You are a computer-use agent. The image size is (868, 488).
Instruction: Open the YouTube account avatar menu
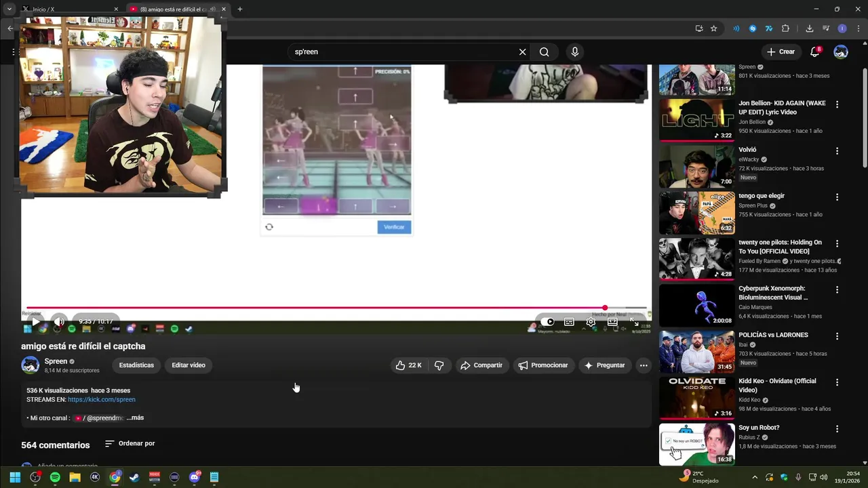click(841, 52)
